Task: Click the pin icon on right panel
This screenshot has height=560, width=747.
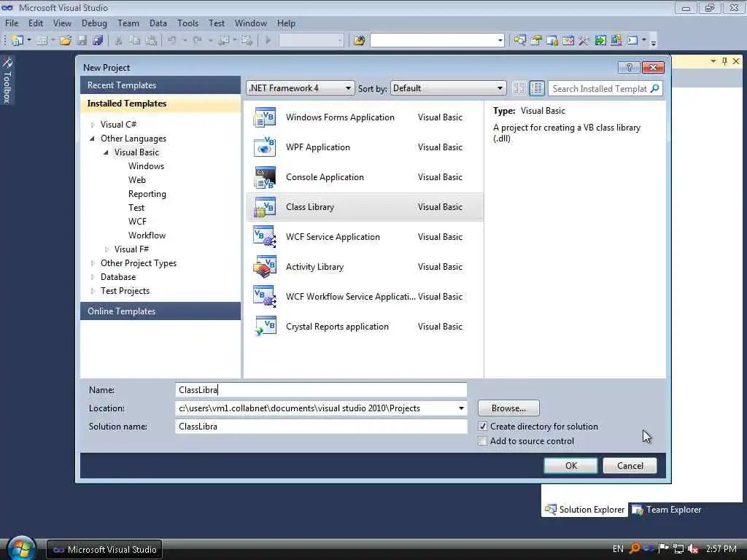Action: point(724,61)
